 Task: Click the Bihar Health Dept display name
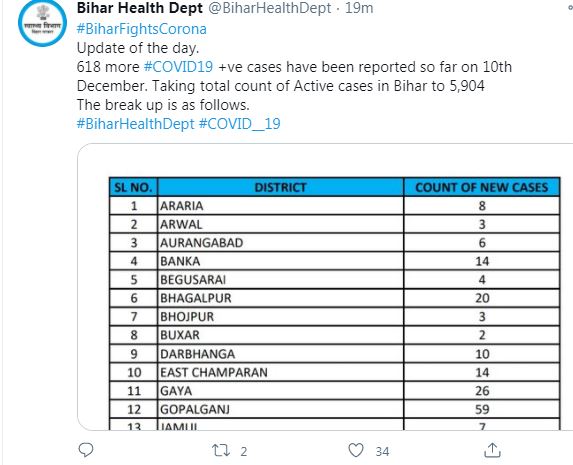pyautogui.click(x=140, y=8)
